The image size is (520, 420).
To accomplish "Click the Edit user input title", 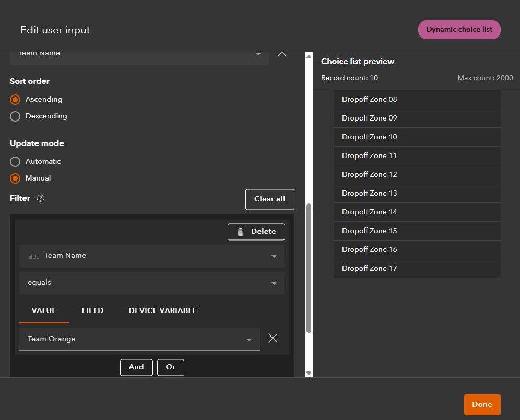I will point(55,30).
